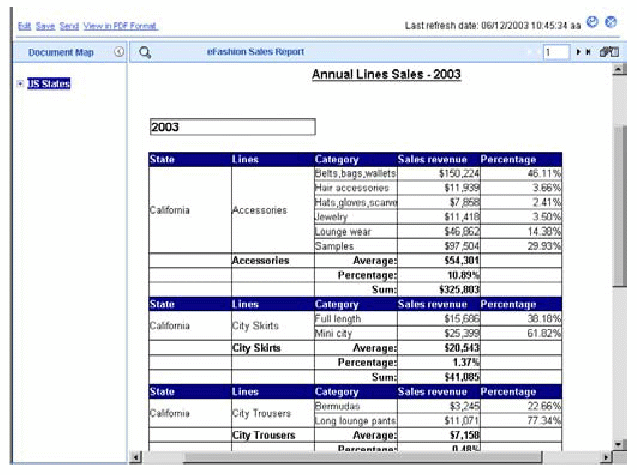Click the Document Map header label
Screen dimensions: 637x475
pos(61,52)
